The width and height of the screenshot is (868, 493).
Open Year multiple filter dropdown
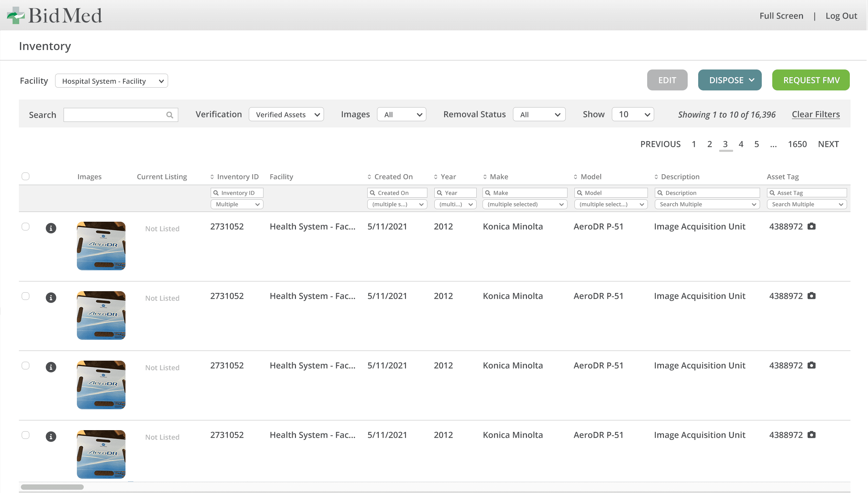(x=455, y=204)
